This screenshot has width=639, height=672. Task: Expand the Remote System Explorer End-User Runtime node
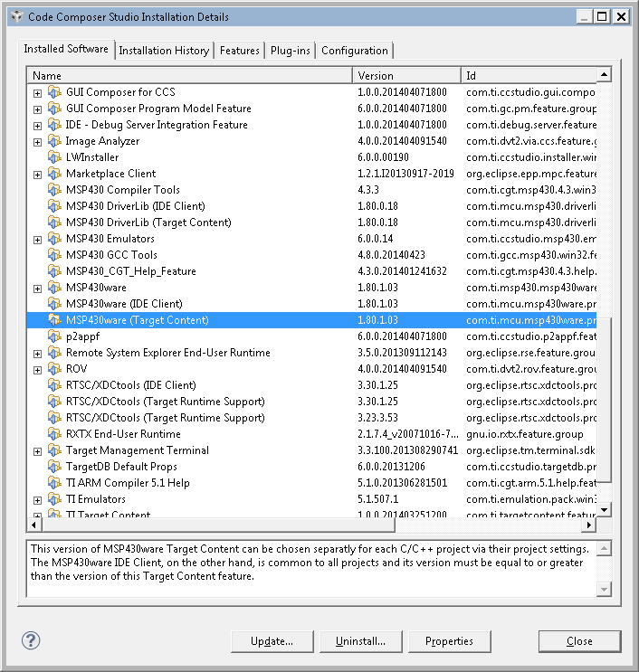coord(38,354)
